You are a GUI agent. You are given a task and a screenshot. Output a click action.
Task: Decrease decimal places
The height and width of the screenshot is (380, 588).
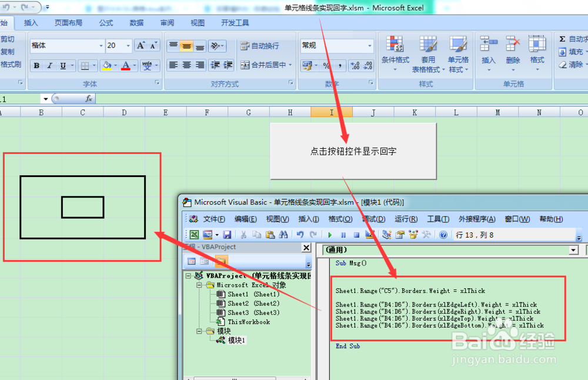point(367,66)
